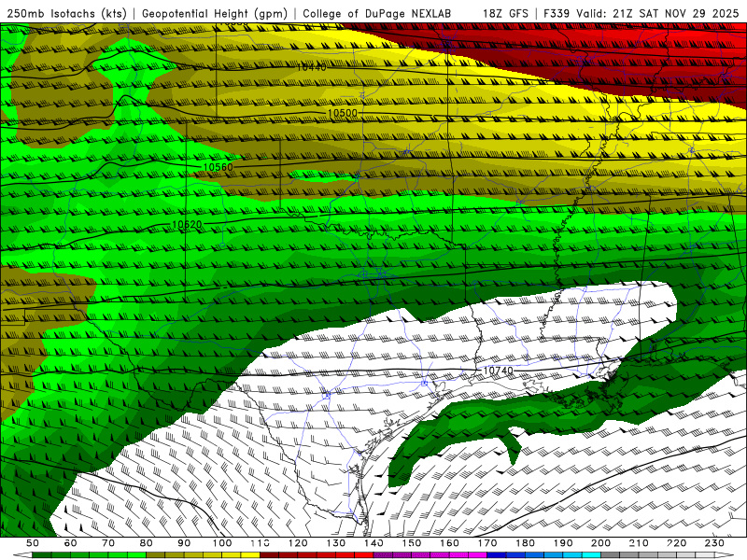Click the 140 value on the color scale

[373, 543]
